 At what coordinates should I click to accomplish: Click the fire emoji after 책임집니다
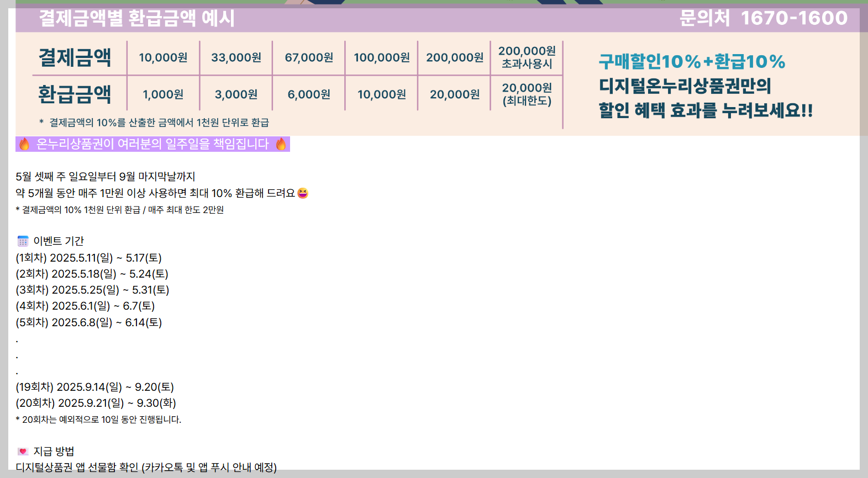click(x=281, y=144)
